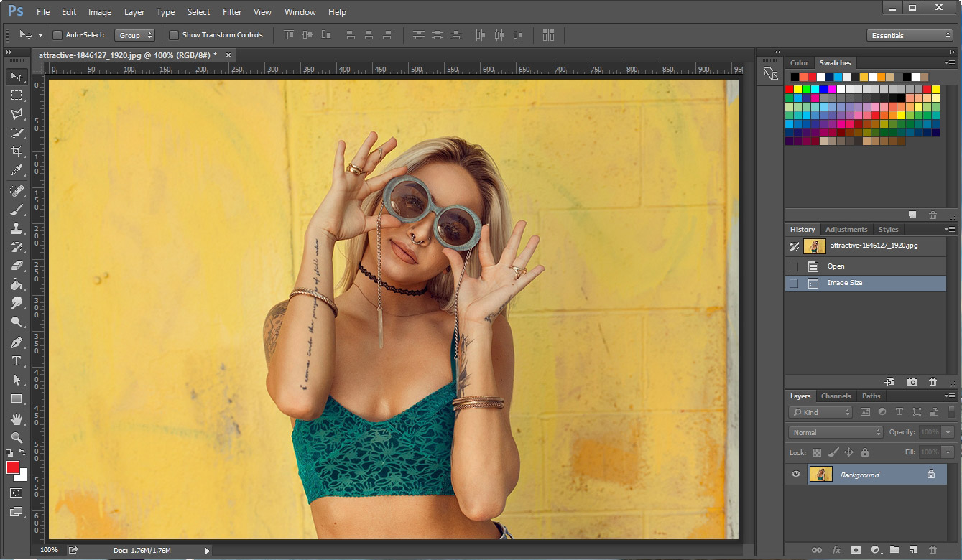
Task: Create a new layer
Action: pos(913,550)
